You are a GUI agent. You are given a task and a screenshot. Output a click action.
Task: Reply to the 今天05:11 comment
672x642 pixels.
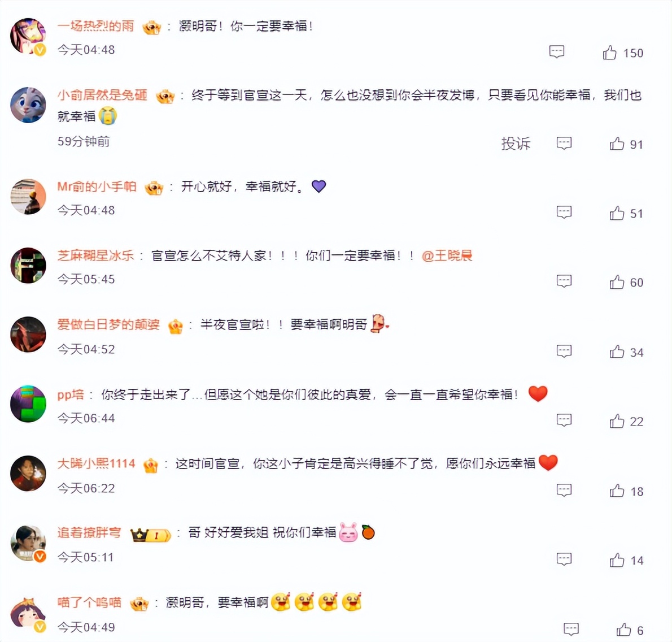tap(564, 559)
